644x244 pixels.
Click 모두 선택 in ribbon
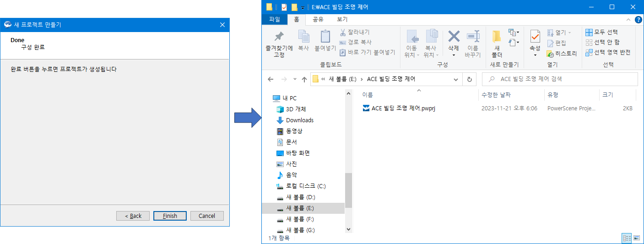pos(601,32)
